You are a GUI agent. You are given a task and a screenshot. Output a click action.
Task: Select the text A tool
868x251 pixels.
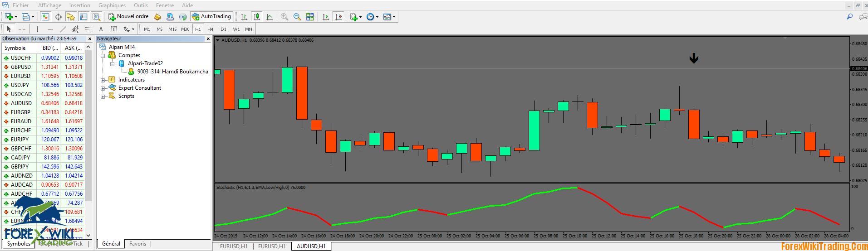click(x=101, y=29)
